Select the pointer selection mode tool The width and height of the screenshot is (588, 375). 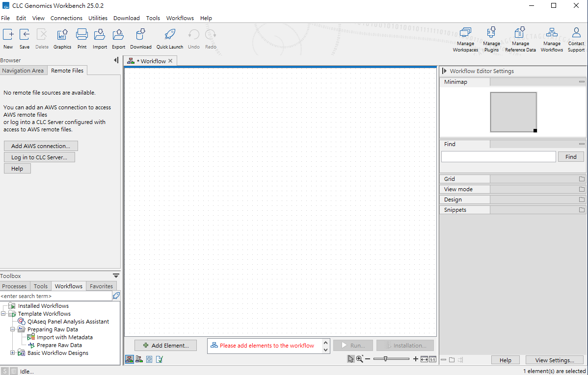[x=350, y=359]
